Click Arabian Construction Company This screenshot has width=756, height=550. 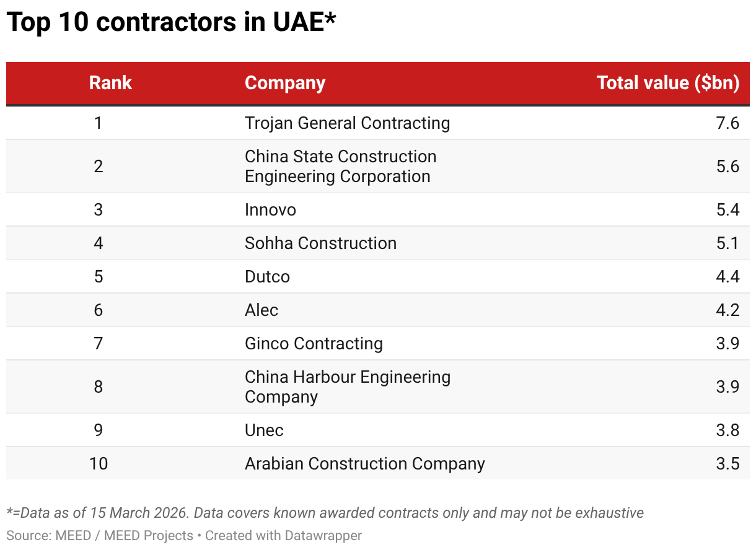pos(364,463)
